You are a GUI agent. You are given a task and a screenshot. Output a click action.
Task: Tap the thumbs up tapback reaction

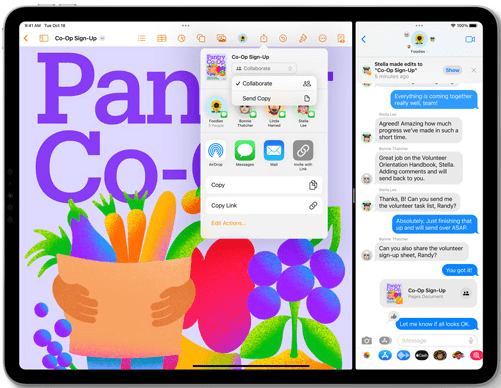click(x=394, y=316)
